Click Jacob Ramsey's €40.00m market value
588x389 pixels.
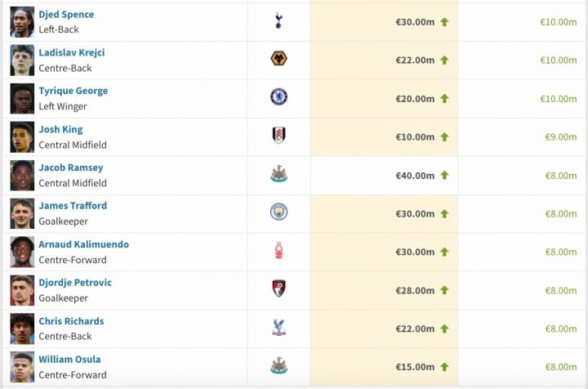[x=415, y=175]
